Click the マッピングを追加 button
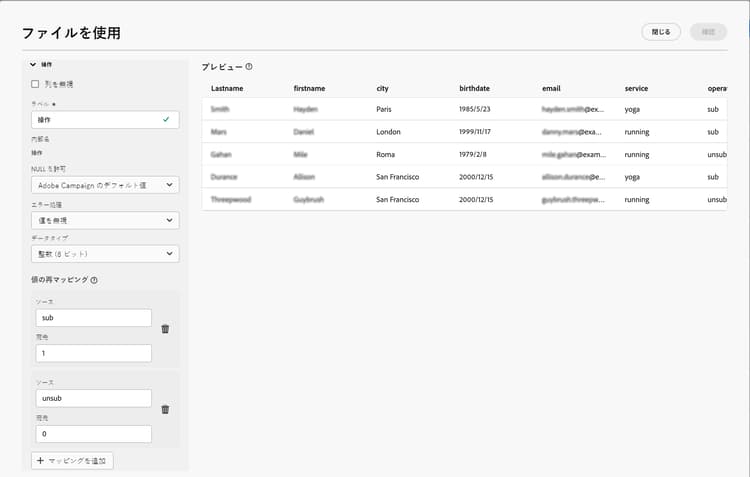 [x=72, y=461]
